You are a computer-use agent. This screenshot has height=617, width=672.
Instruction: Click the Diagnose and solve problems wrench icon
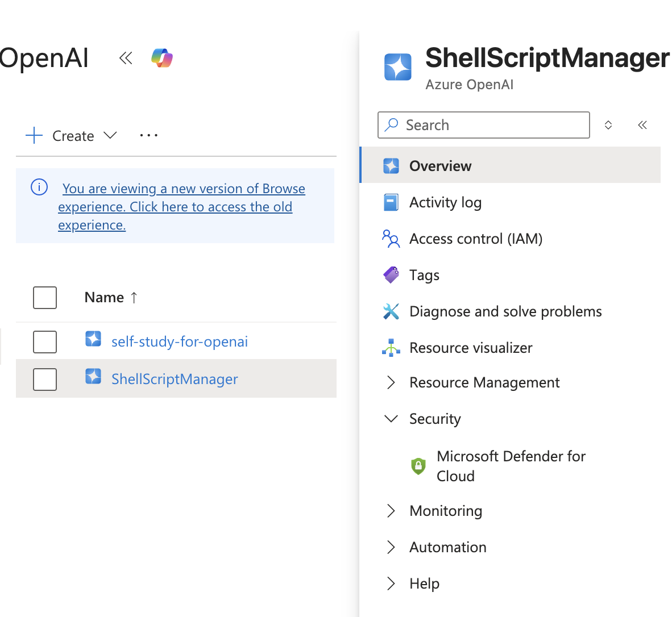tap(391, 311)
